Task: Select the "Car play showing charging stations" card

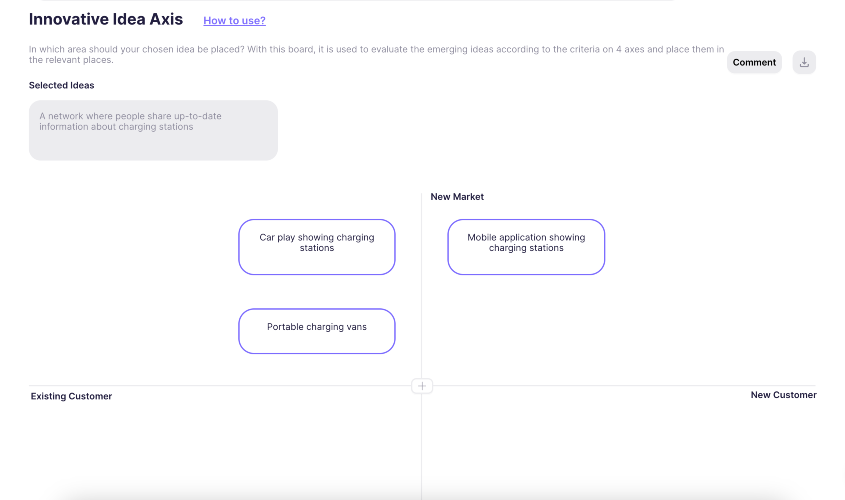Action: pos(317,247)
